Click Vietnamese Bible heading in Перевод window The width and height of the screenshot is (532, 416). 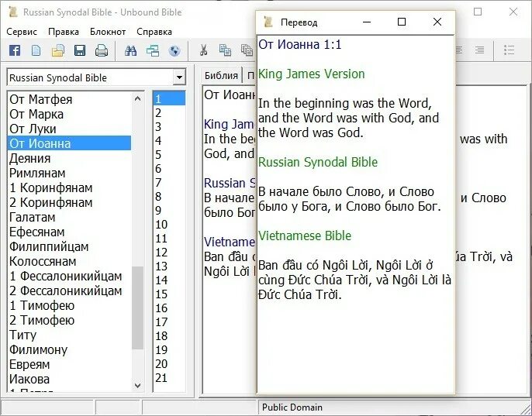tap(305, 236)
